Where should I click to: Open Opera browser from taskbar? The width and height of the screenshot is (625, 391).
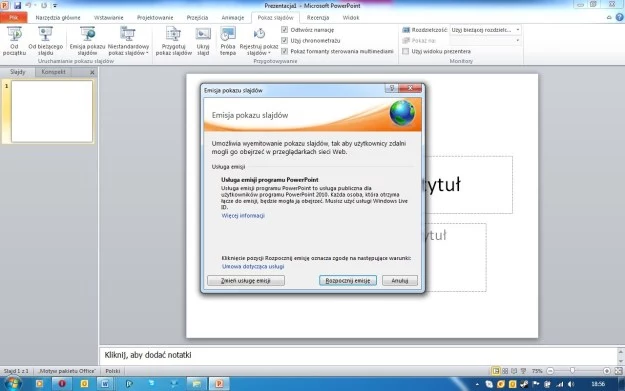[62, 384]
